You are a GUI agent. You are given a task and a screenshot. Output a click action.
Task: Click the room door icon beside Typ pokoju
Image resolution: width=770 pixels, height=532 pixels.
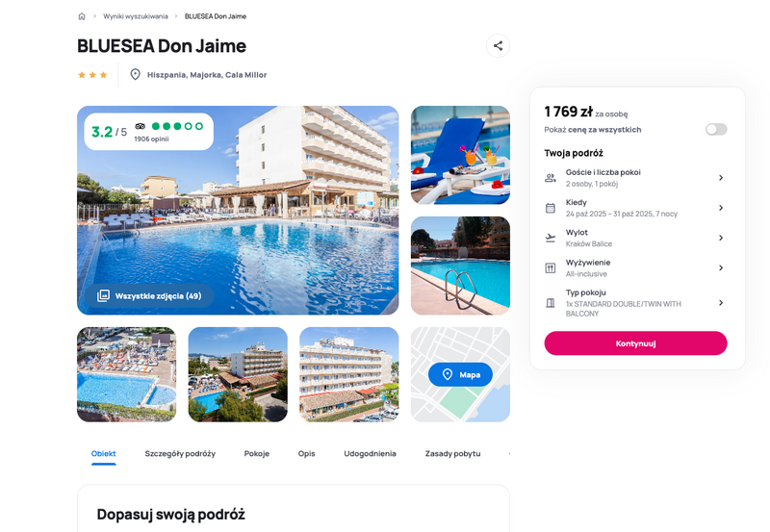551,303
